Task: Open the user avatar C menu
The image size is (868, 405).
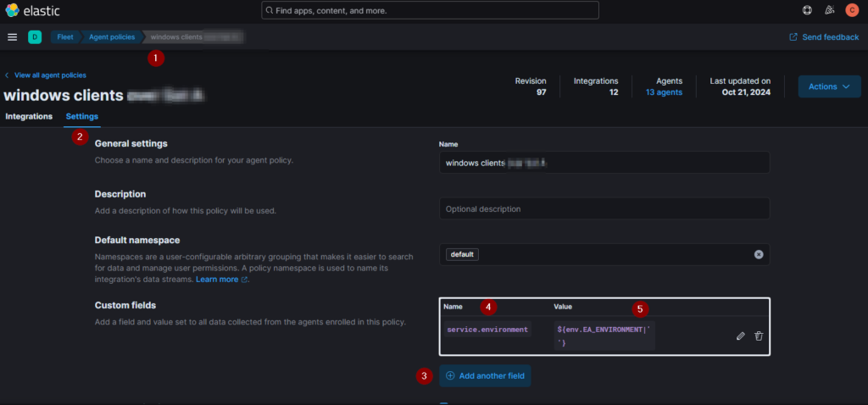Action: coord(851,10)
